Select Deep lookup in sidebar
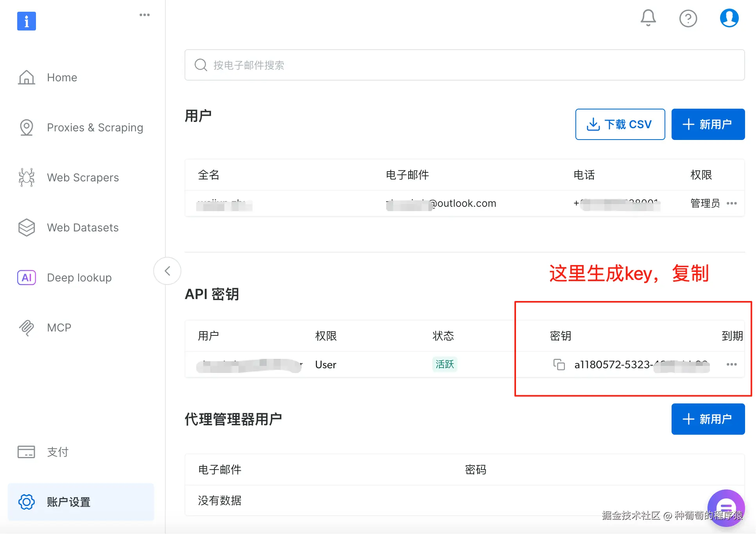756x534 pixels. tap(79, 278)
